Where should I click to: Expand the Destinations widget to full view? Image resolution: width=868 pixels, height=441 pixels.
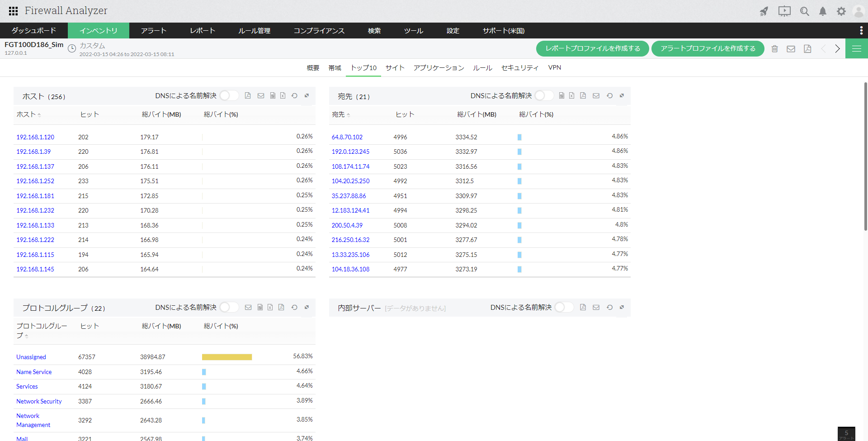coord(622,95)
